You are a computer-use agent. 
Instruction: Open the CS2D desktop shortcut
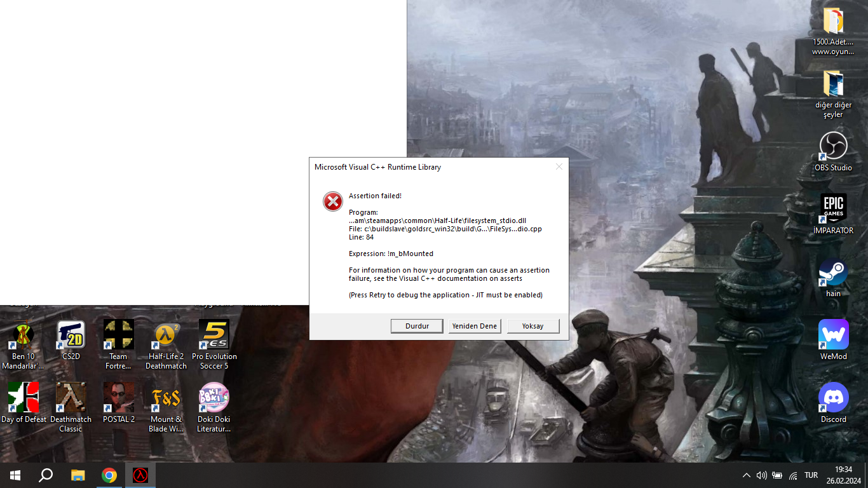pyautogui.click(x=71, y=341)
